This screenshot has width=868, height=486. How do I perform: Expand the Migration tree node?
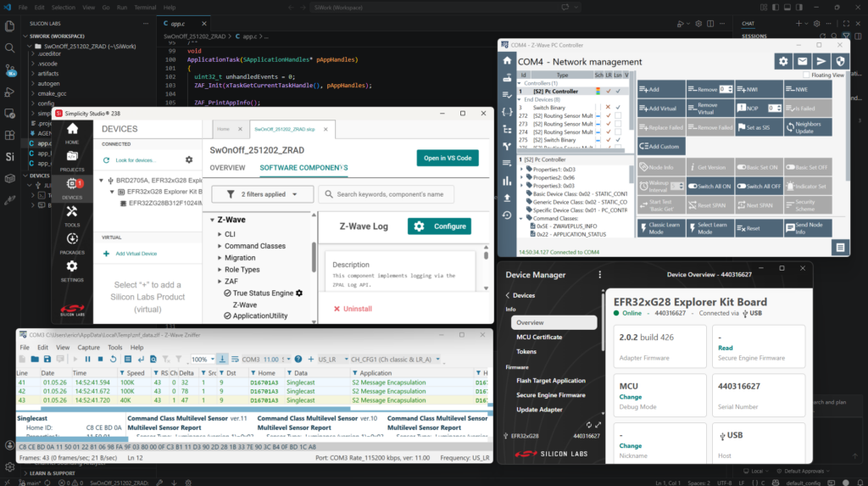tap(220, 258)
